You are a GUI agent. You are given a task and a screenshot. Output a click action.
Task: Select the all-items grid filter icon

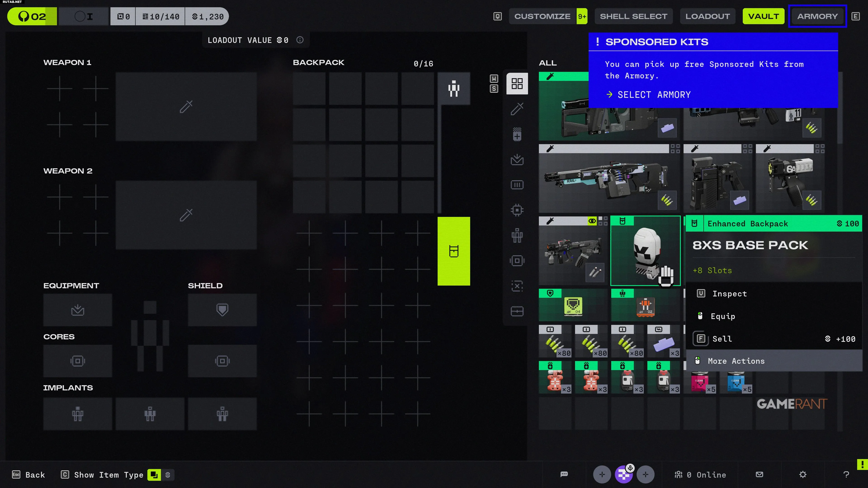[517, 84]
